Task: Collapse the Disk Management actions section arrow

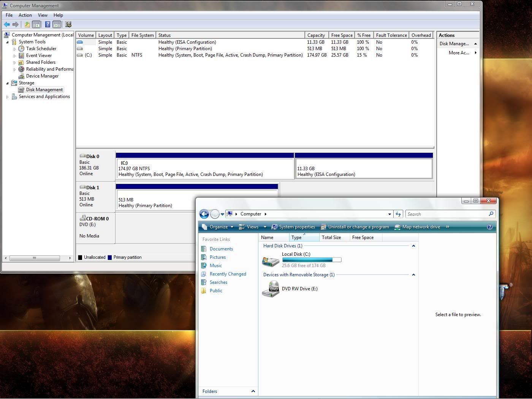Action: [x=475, y=44]
